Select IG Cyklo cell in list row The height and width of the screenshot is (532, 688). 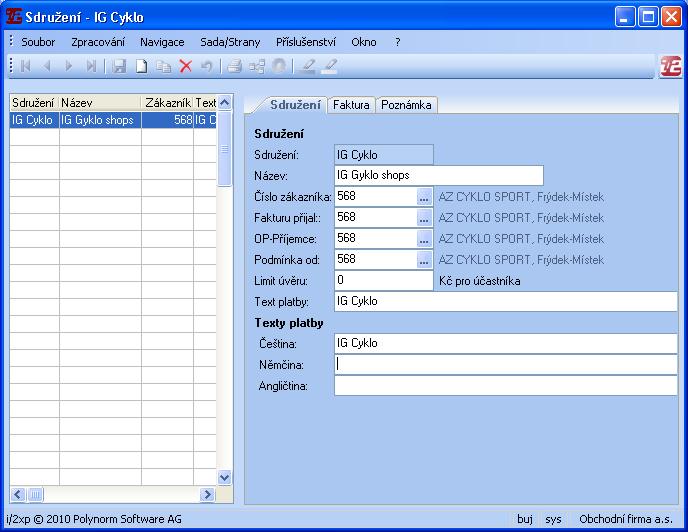pyautogui.click(x=34, y=120)
